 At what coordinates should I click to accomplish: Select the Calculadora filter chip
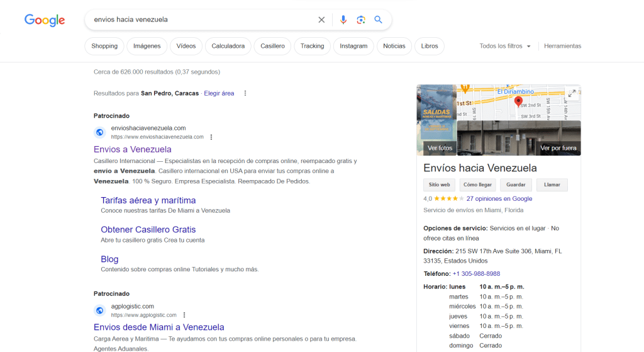[228, 46]
